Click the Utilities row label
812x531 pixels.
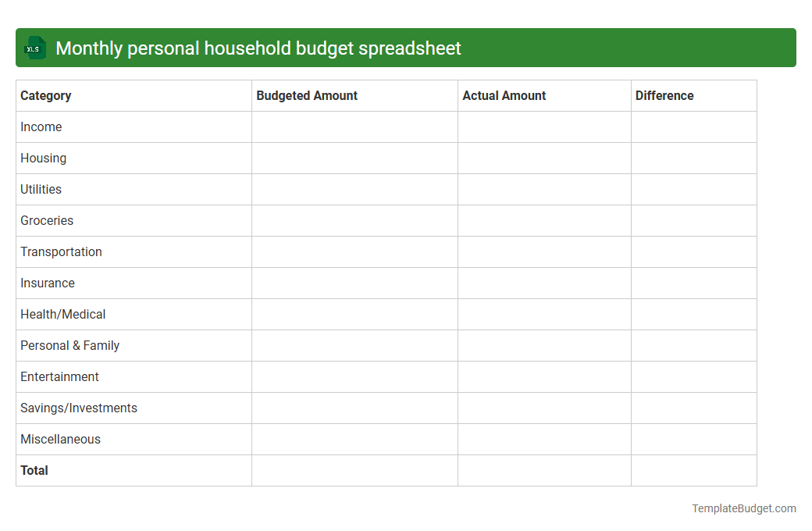(x=41, y=189)
